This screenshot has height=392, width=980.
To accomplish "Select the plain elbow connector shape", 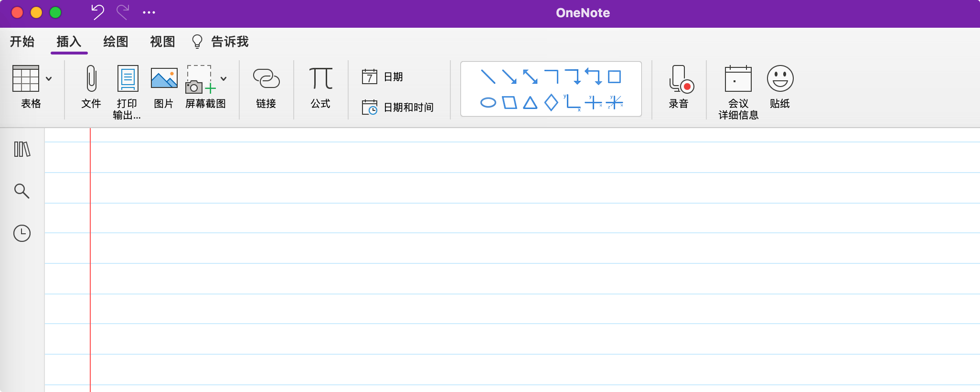I will [x=552, y=76].
